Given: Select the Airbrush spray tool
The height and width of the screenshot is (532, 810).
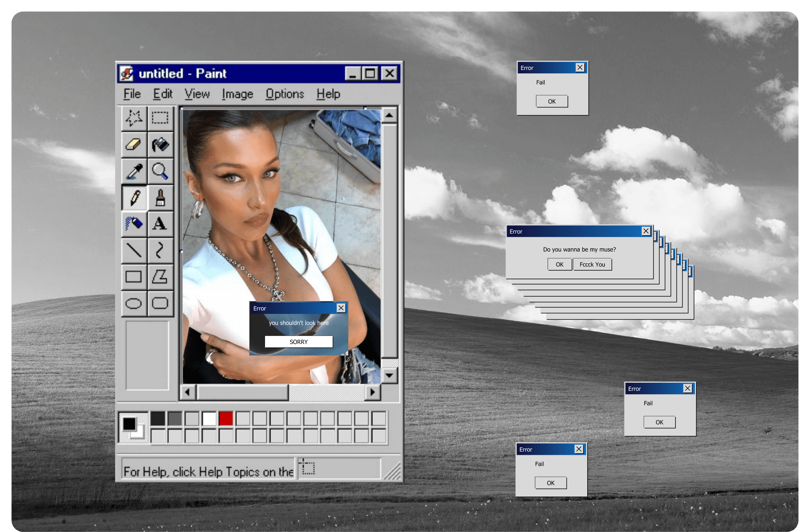Looking at the screenshot, I should [x=134, y=223].
